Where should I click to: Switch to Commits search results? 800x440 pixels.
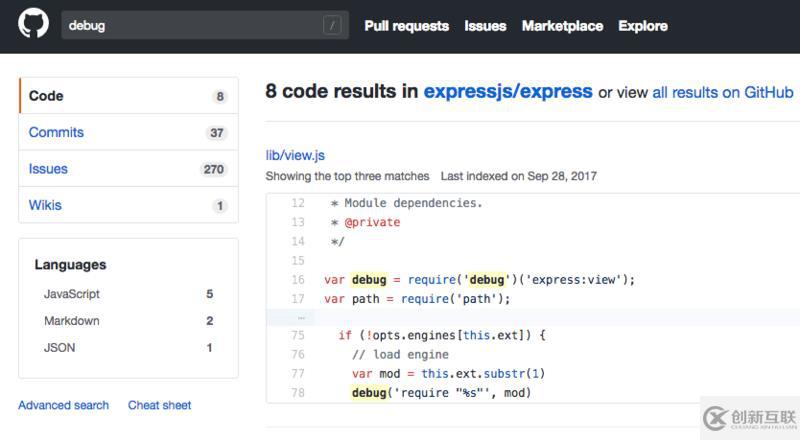(56, 132)
